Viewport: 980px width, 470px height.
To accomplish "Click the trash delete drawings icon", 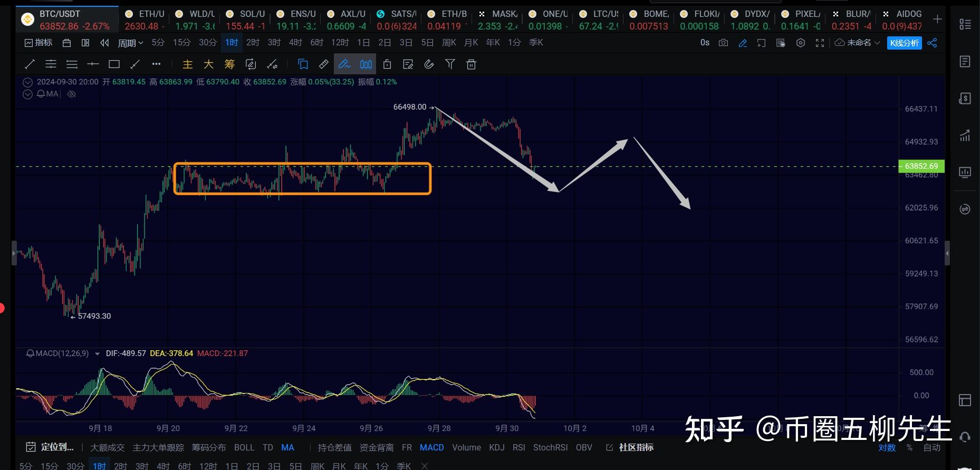I will click(x=472, y=64).
